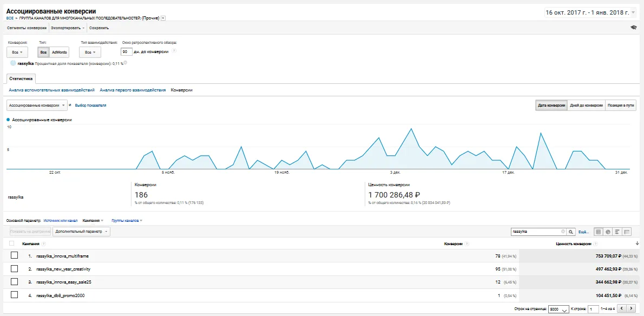Switch report display to pie chart view
Screen dimensions: 644x316
pos(608,232)
